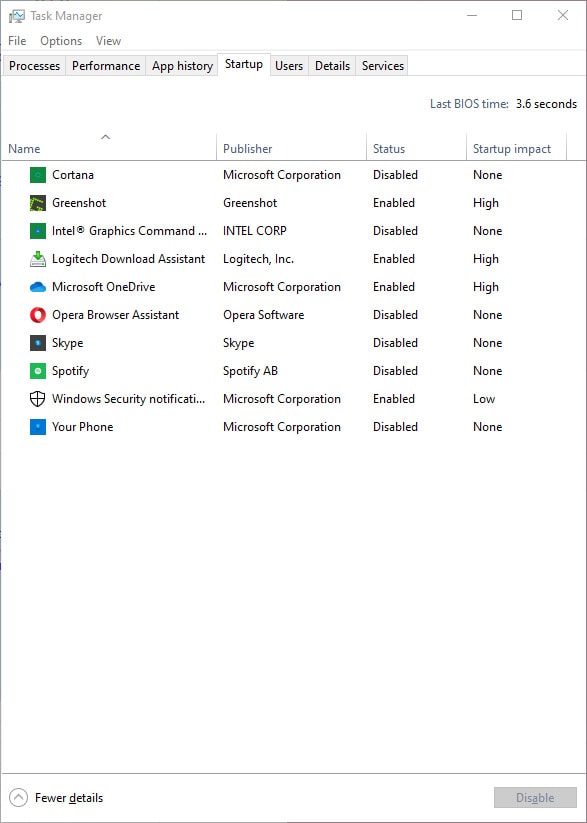Collapse the view using the Fewer details arrow
The height and width of the screenshot is (823, 587).
(18, 798)
